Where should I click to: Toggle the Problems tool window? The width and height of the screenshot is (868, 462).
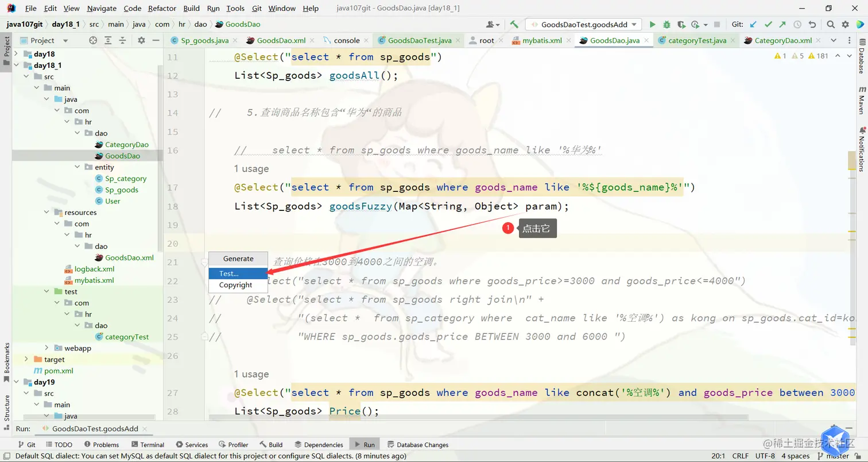coord(101,444)
